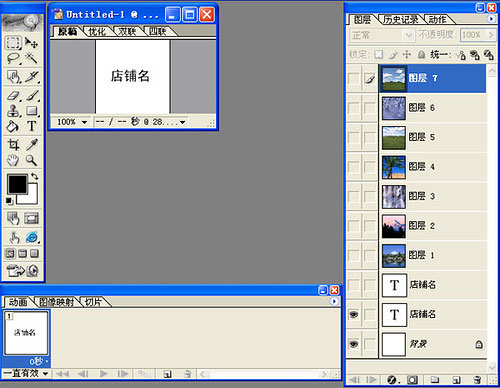
Task: Switch to the 四联 document tab
Action: pos(157,32)
